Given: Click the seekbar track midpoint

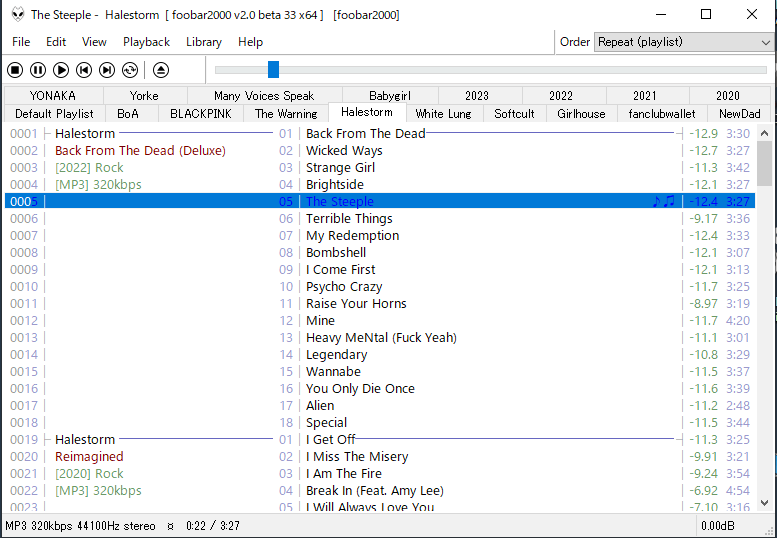Looking at the screenshot, I should tap(491, 70).
